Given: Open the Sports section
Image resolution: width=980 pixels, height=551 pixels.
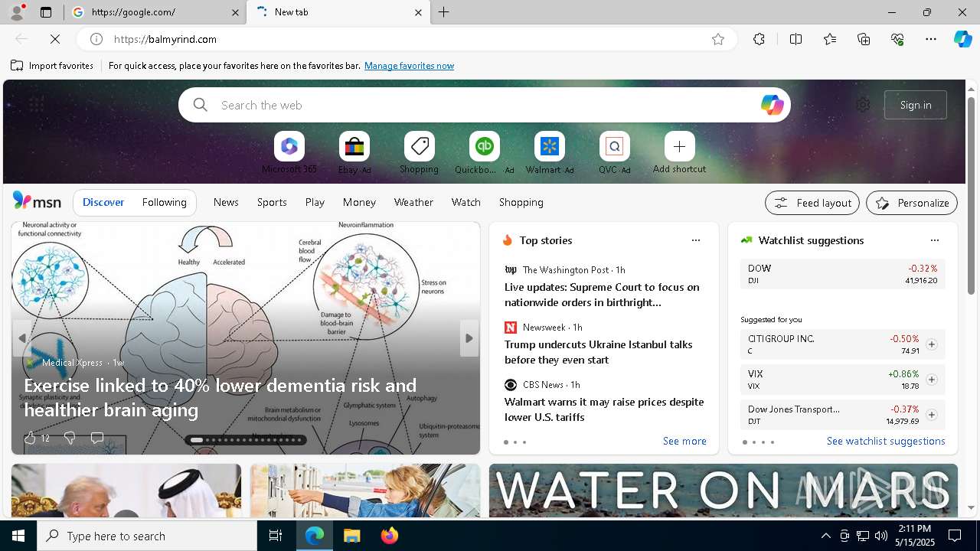Looking at the screenshot, I should click(x=272, y=202).
